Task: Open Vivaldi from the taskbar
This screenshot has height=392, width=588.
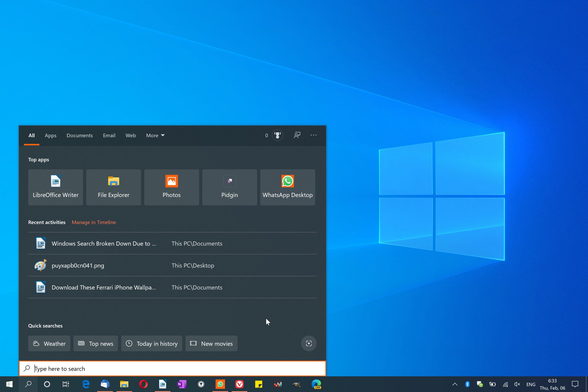Action: pos(239,384)
